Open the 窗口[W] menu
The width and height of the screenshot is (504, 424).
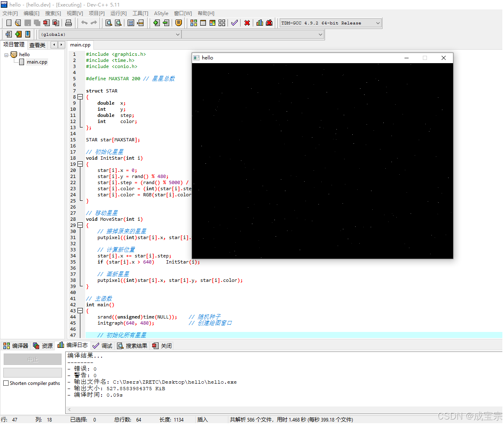click(183, 13)
